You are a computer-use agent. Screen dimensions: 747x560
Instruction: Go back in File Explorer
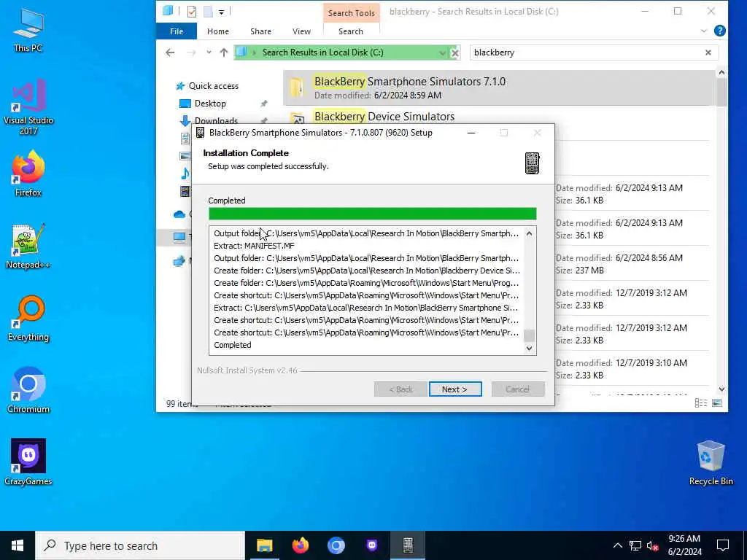(170, 52)
